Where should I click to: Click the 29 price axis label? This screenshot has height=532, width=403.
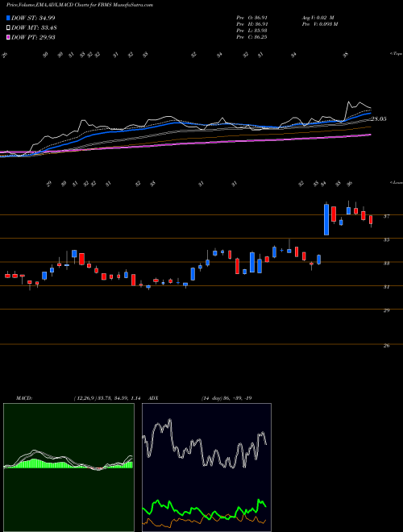click(386, 310)
